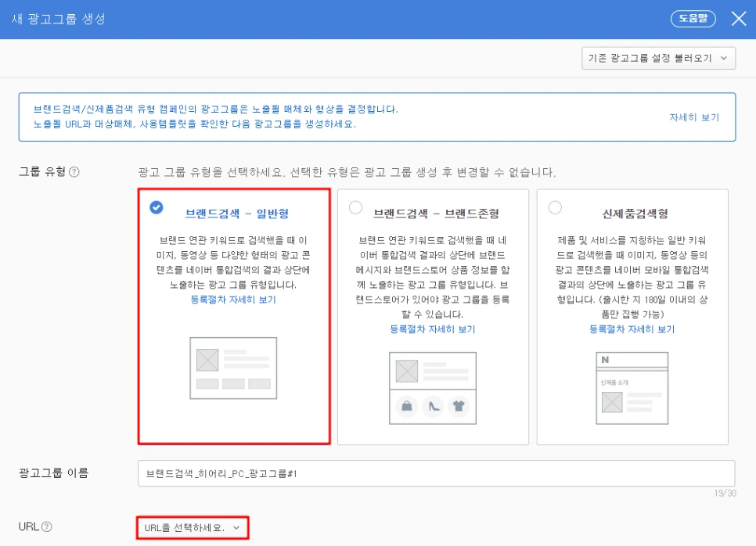
Task: Open 등록절차 자세히 보기 under 일반형
Action: (x=233, y=300)
